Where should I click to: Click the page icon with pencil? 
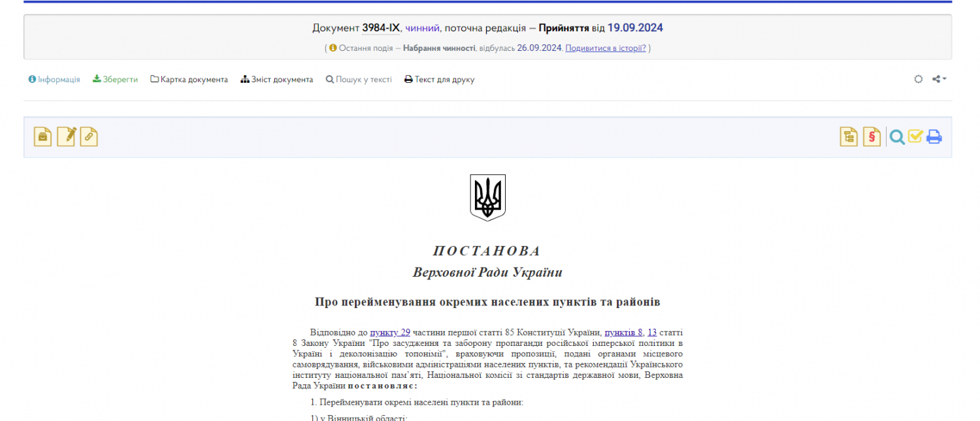[x=66, y=136]
